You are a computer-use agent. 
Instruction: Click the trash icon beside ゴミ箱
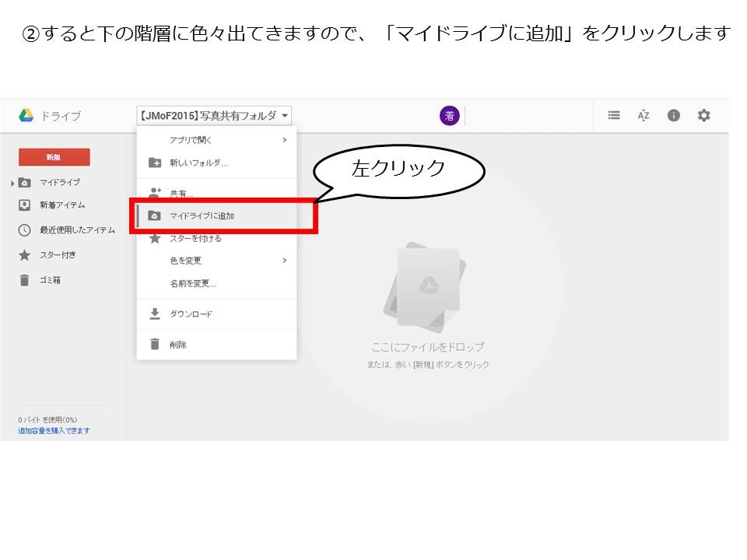tap(24, 280)
